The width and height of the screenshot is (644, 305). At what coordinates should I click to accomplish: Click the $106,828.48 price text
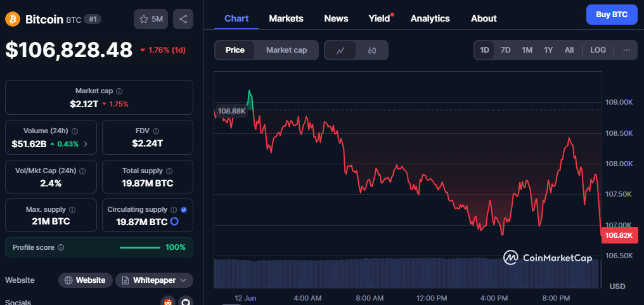69,50
